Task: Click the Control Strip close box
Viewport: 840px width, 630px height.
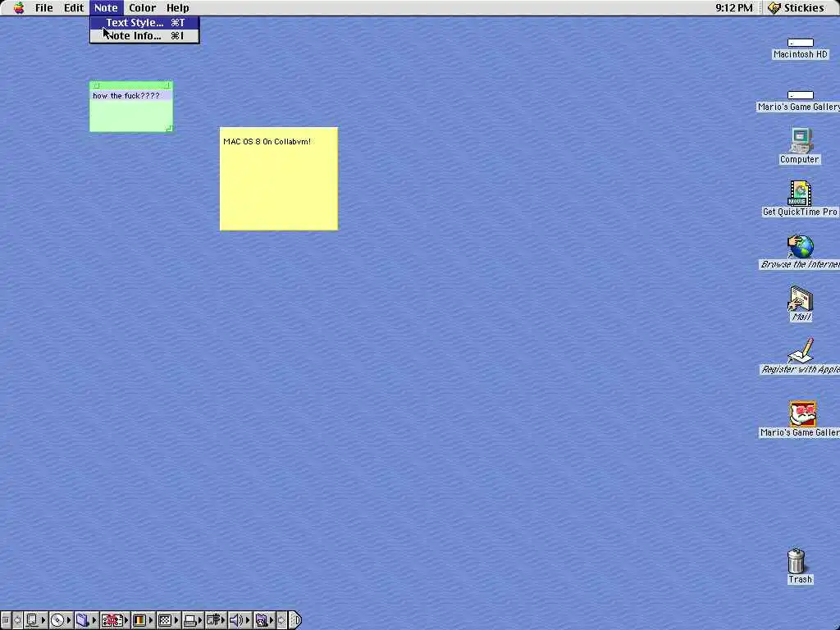Action: pos(6,620)
